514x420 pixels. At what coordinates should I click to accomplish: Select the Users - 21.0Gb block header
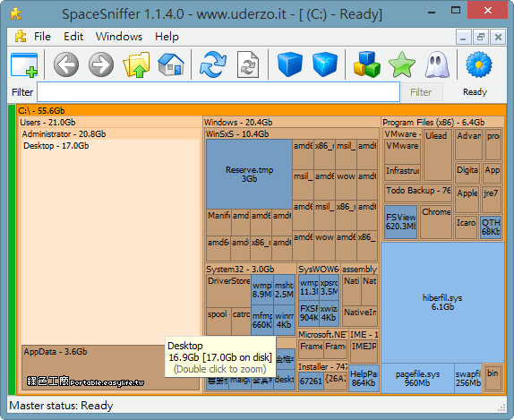[x=110, y=123]
